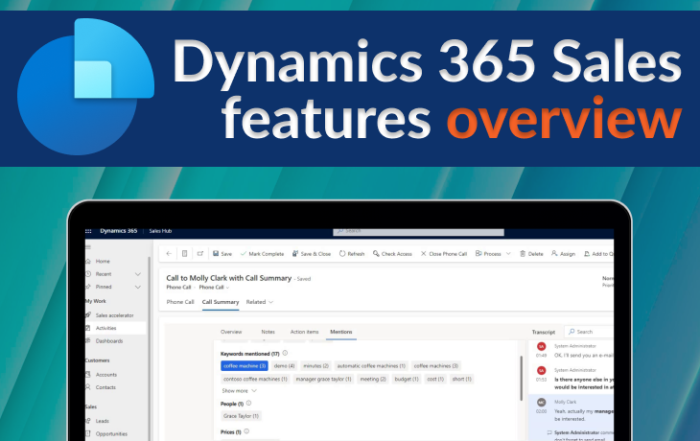Click the global search bar
This screenshot has height=441, width=700.
[x=418, y=232]
